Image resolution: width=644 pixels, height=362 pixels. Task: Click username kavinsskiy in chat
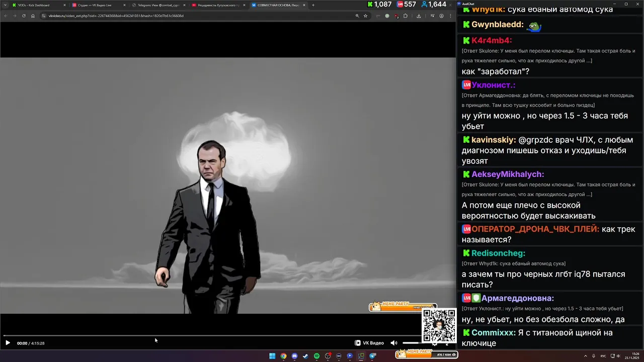pos(494,140)
